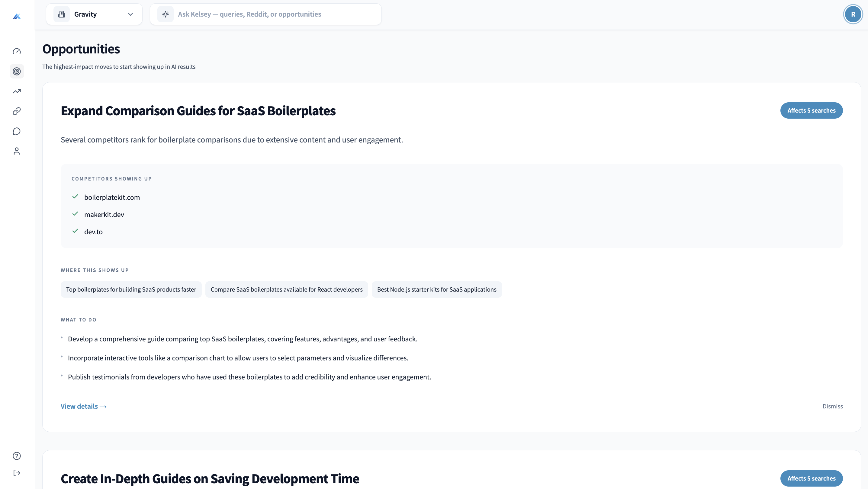Select 'Compare SaaS boilerplates' React developers tag
868x489 pixels.
point(286,289)
